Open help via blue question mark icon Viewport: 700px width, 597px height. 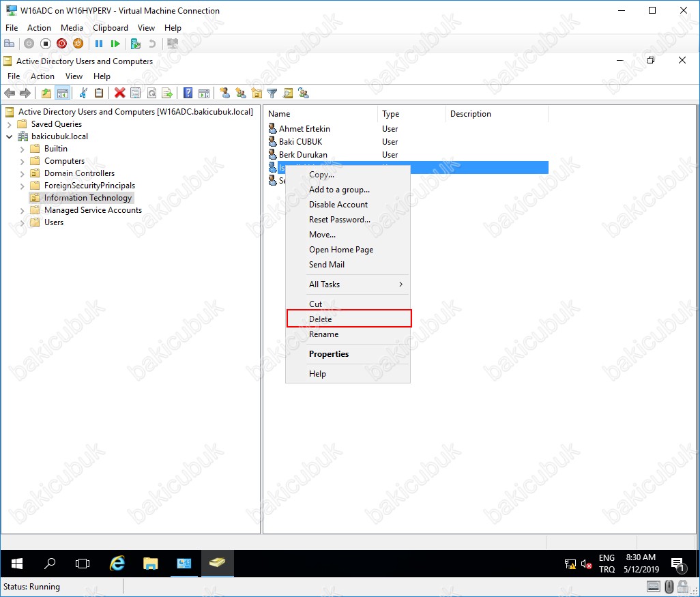coord(188,93)
